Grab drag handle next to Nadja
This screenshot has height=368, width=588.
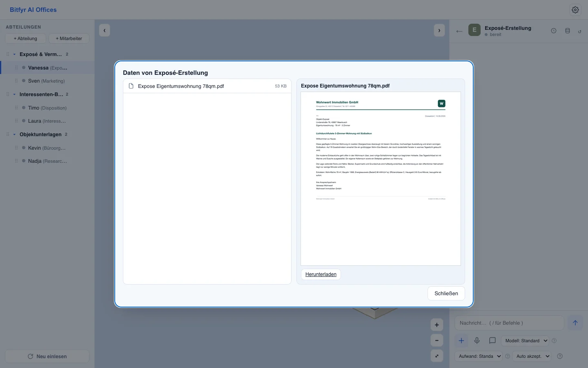point(16,161)
